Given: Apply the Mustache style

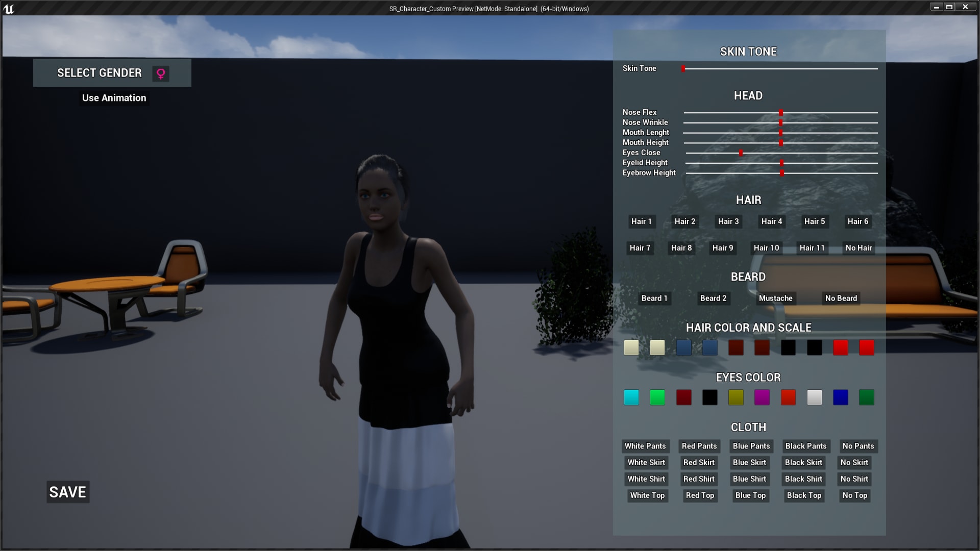Looking at the screenshot, I should 776,298.
